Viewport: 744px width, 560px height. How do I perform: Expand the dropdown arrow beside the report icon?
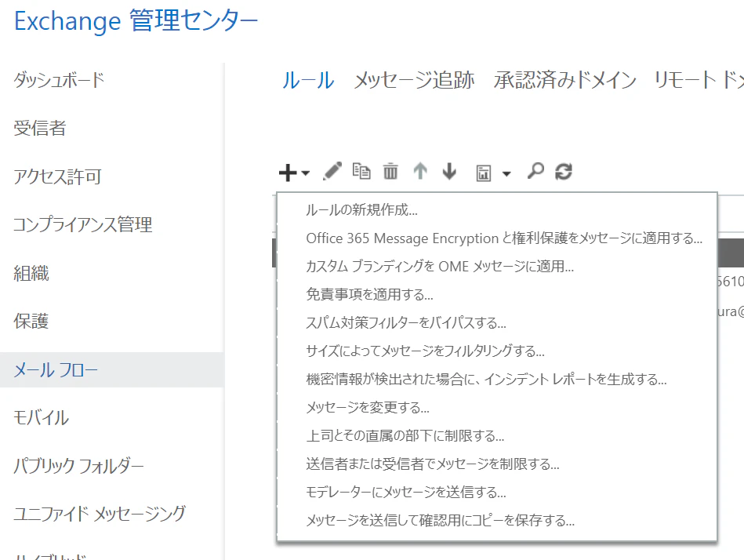(x=506, y=173)
